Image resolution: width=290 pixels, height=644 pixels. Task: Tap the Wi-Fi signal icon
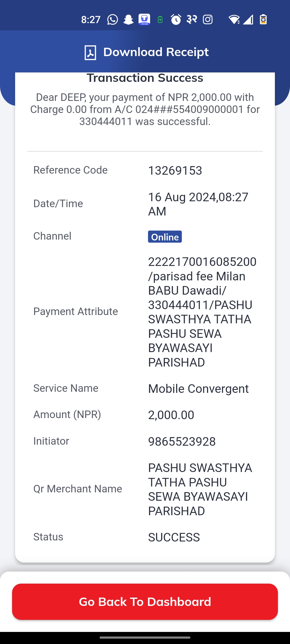(234, 20)
